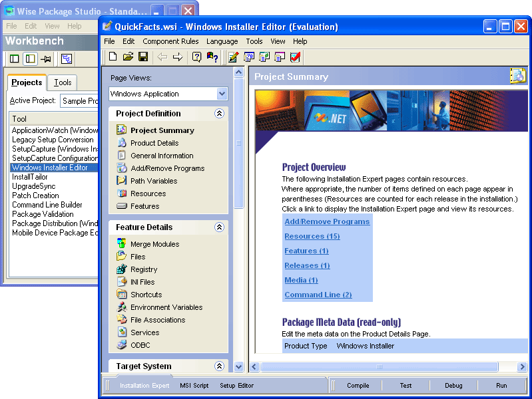Image resolution: width=532 pixels, height=399 pixels.
Task: Click the second layout icon in Workbench toolbar
Action: tap(30, 59)
